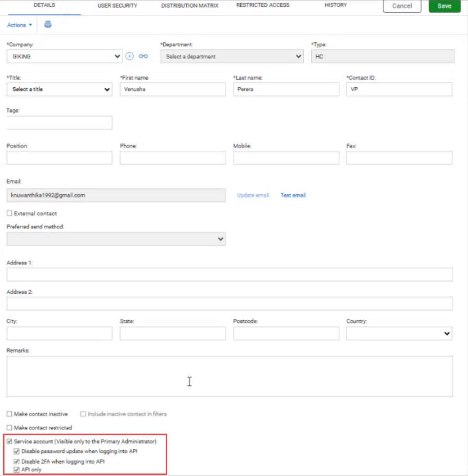Click the Test email link
468x476 pixels.
(x=293, y=195)
